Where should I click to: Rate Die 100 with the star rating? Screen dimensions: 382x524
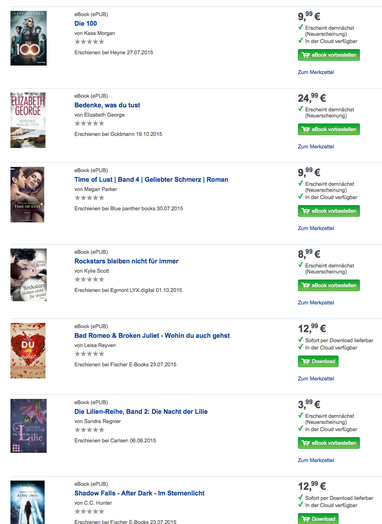89,42
